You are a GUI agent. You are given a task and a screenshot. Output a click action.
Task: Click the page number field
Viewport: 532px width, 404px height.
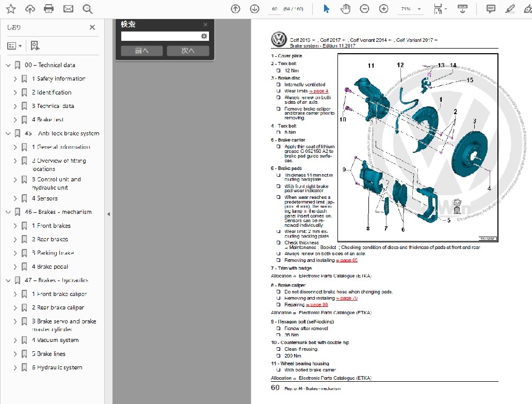275,9
